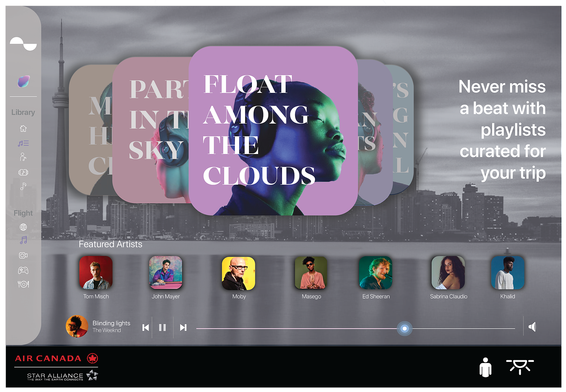Click The Weeknd now-playing album art
Screen dimensions: 566x392
click(x=77, y=326)
